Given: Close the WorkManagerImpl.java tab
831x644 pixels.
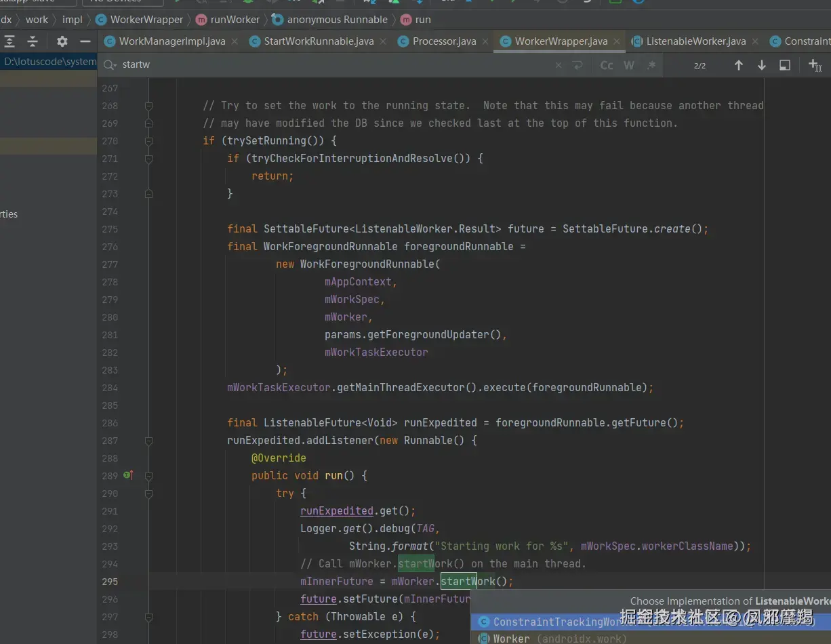Looking at the screenshot, I should 235,41.
